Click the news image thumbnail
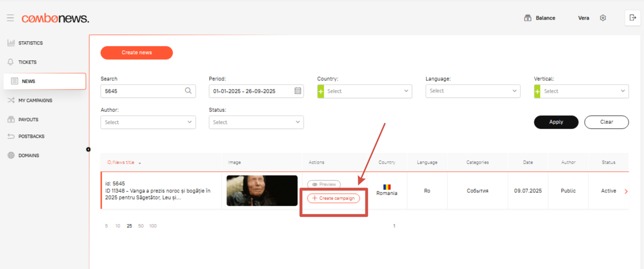644x269 pixels. pyautogui.click(x=262, y=191)
